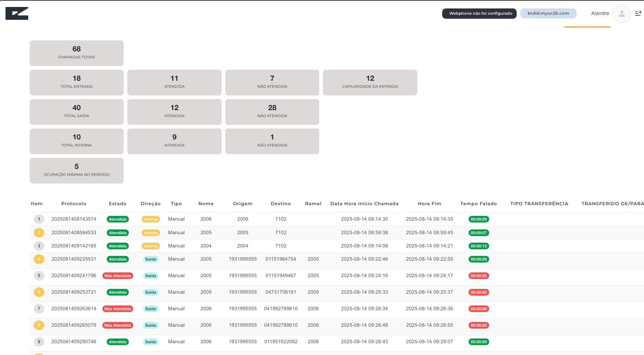Select the 18 Total Entrada card
This screenshot has width=644, height=355.
tap(77, 83)
